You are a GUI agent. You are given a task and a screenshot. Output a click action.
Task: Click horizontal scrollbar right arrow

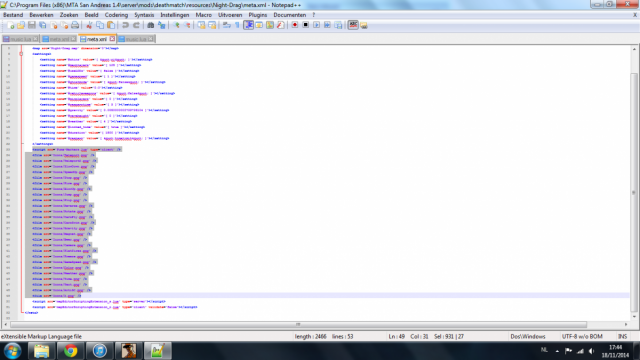pyautogui.click(x=626, y=324)
